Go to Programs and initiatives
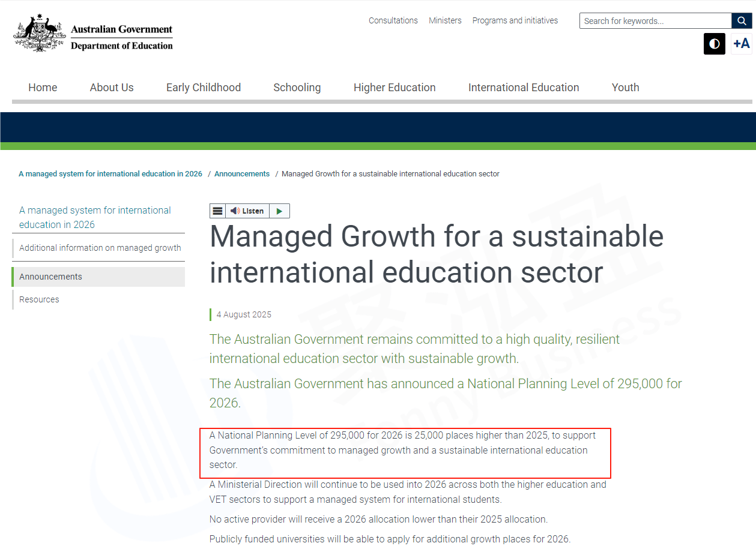This screenshot has width=756, height=546. (x=515, y=20)
